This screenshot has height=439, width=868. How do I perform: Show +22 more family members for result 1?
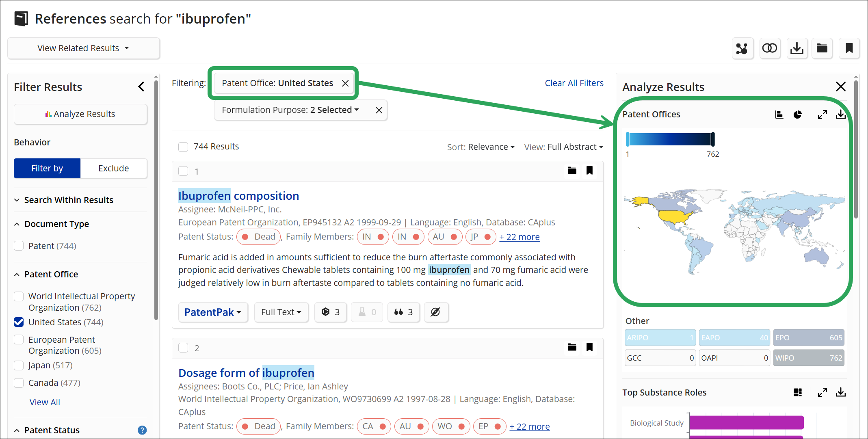click(520, 237)
